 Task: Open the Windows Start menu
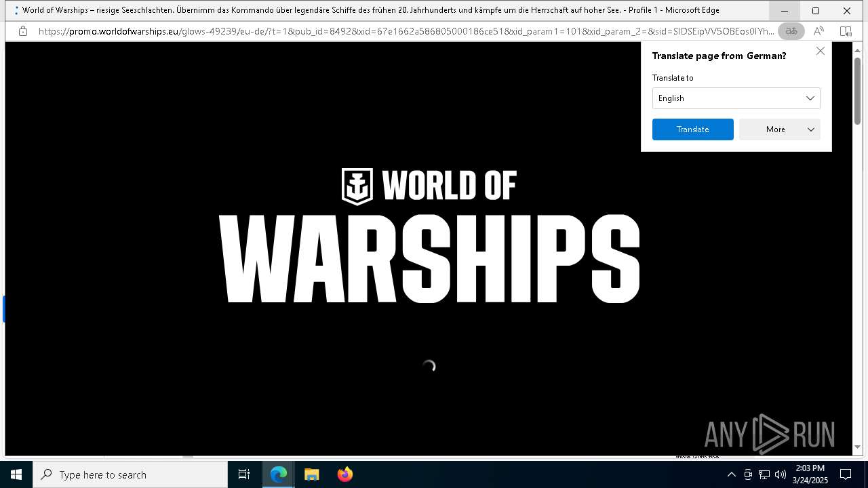click(x=16, y=474)
